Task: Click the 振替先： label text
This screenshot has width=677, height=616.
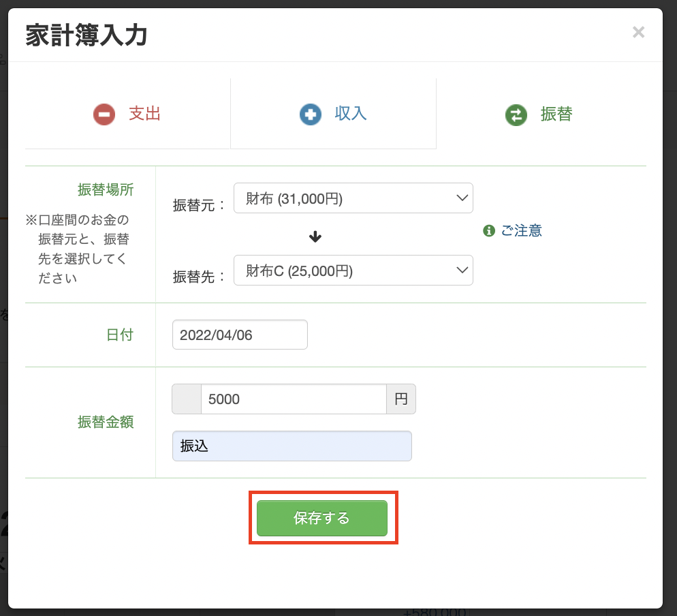Action: coord(199,277)
